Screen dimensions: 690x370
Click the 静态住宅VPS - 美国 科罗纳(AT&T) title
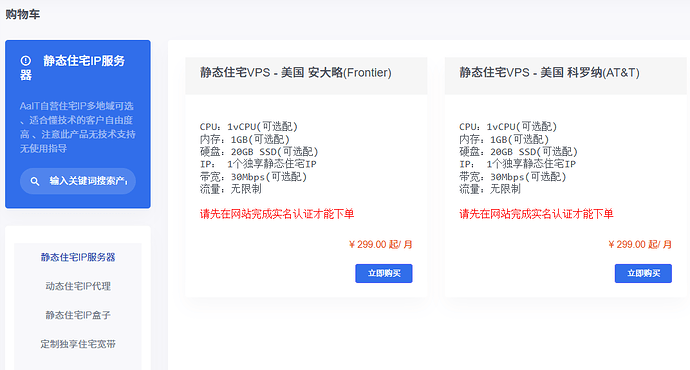(549, 73)
